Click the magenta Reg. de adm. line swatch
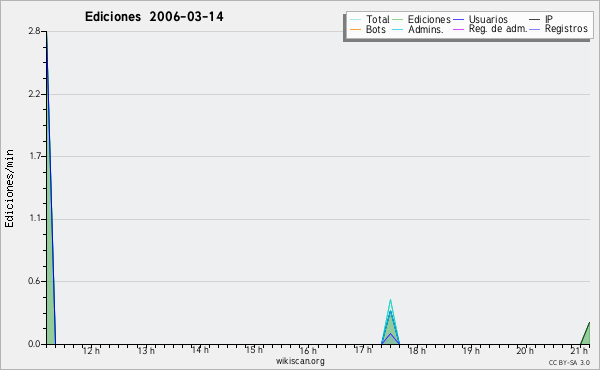Viewport: 600px width, 370px height. point(458,29)
